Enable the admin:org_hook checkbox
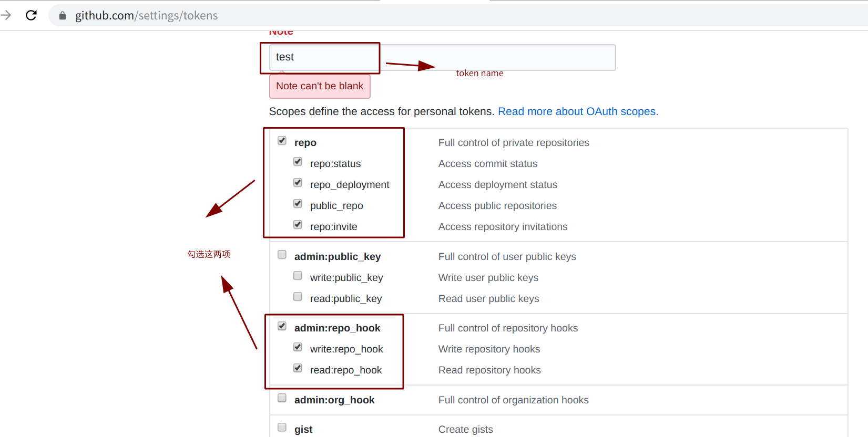 [282, 398]
